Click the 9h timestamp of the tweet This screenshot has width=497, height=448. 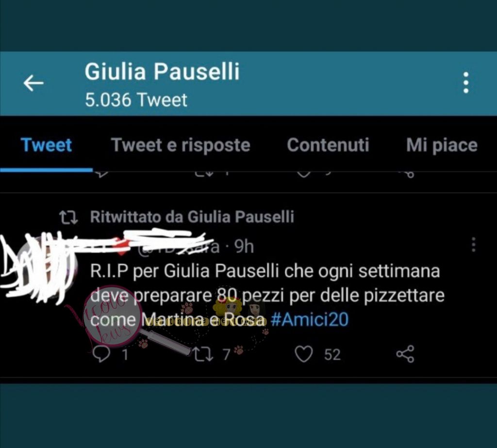[244, 246]
